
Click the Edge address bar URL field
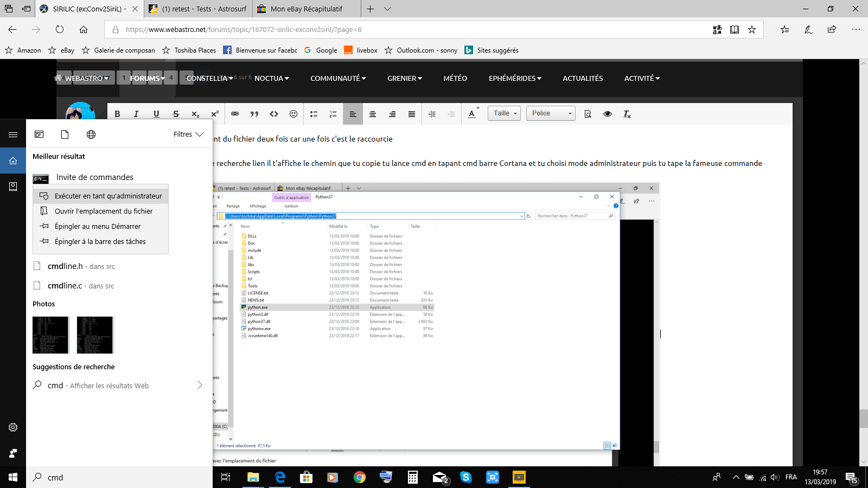pos(407,29)
